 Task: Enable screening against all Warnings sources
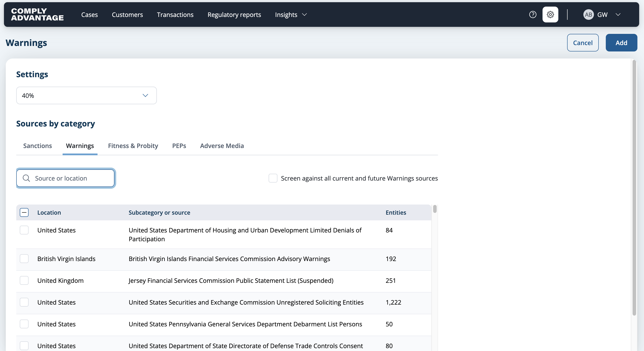coord(273,178)
